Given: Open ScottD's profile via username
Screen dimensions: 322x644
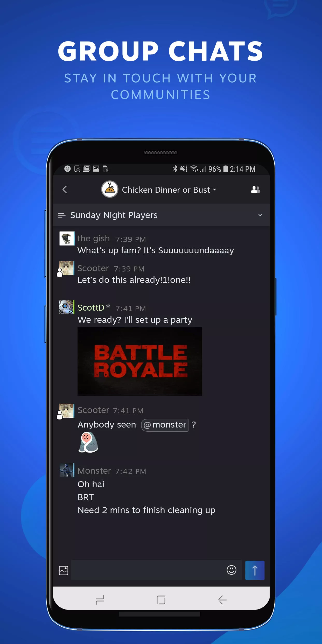Looking at the screenshot, I should tap(91, 308).
